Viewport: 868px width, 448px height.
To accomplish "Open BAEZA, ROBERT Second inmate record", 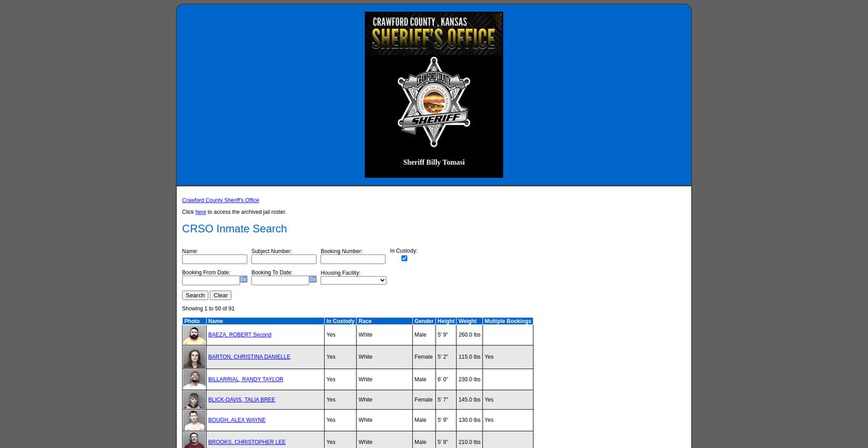I will [240, 335].
